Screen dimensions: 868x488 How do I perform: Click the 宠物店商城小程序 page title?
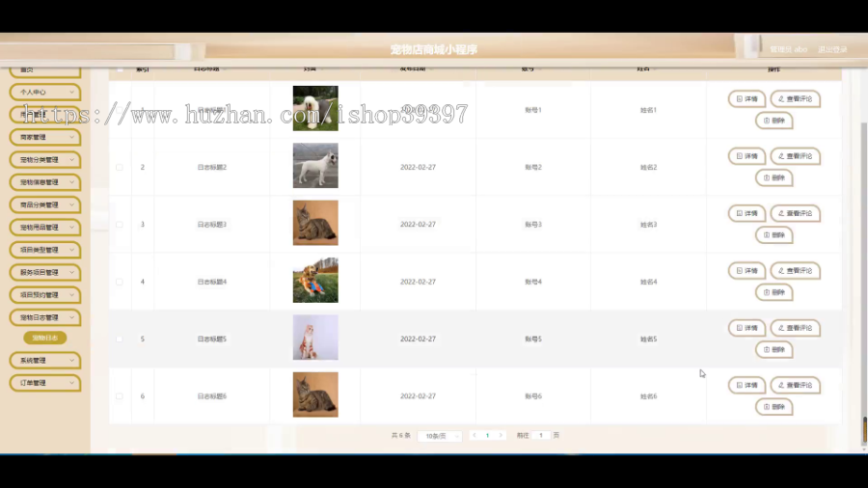[x=433, y=50]
